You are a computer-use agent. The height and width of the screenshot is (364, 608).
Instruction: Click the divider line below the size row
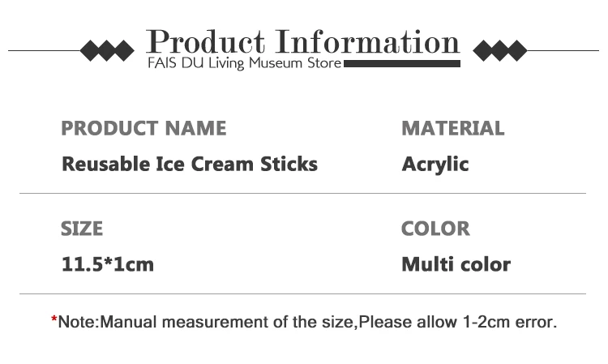(302, 293)
